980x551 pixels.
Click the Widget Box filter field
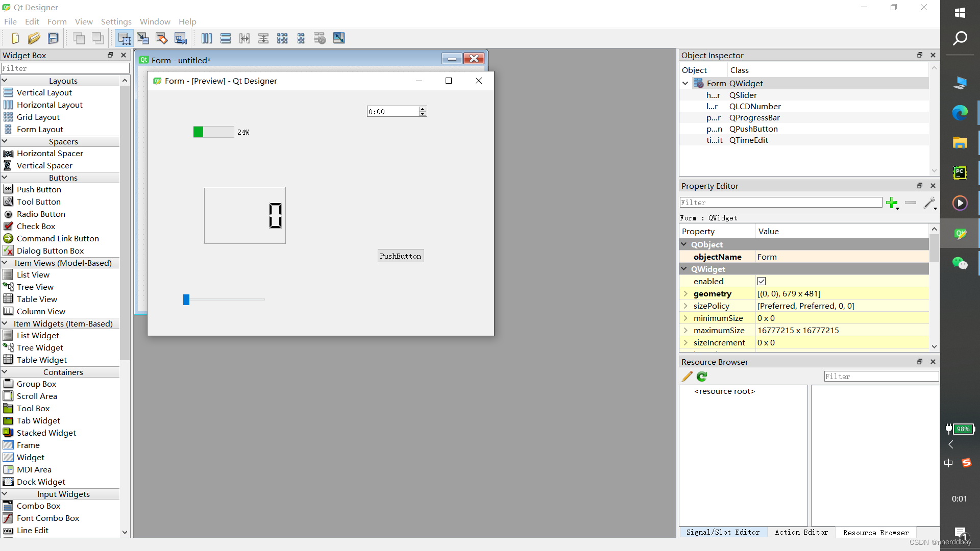pyautogui.click(x=65, y=68)
